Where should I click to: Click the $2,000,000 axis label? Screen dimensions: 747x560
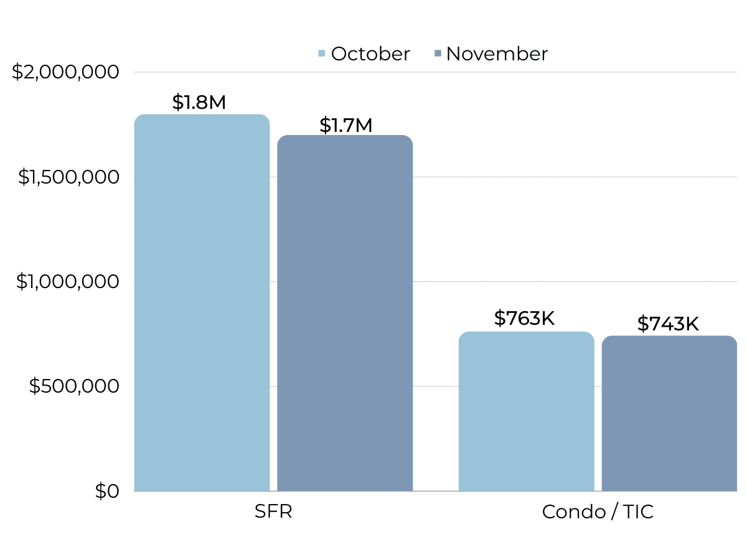click(65, 72)
